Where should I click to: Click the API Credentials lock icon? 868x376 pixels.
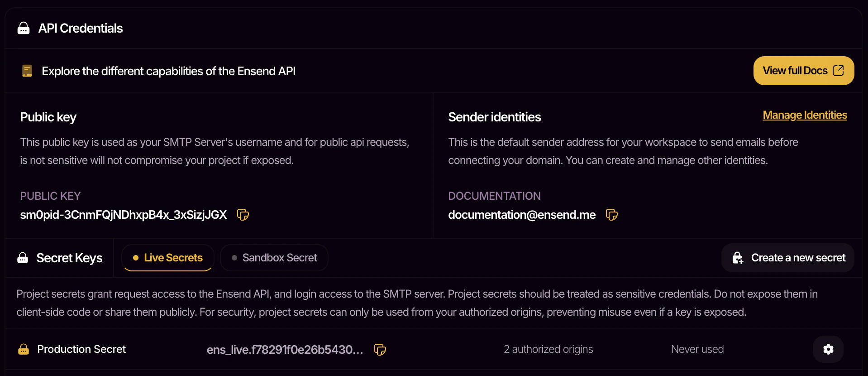[24, 28]
